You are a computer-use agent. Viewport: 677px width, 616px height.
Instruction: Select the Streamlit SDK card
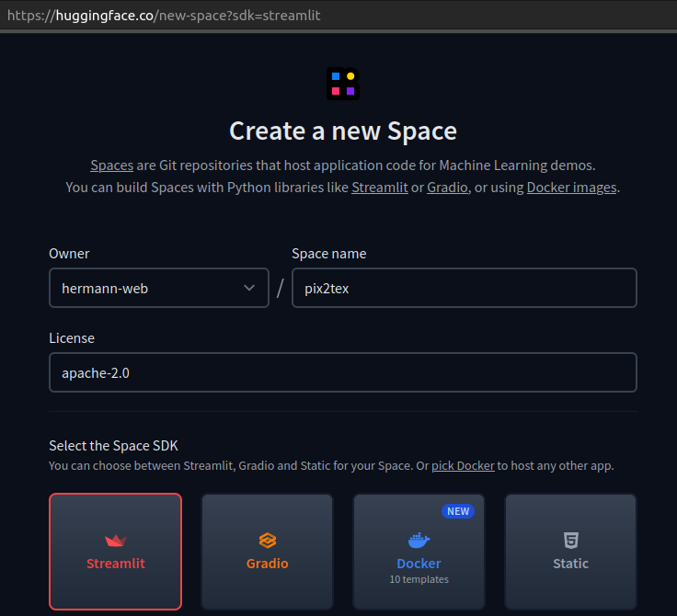click(x=115, y=552)
